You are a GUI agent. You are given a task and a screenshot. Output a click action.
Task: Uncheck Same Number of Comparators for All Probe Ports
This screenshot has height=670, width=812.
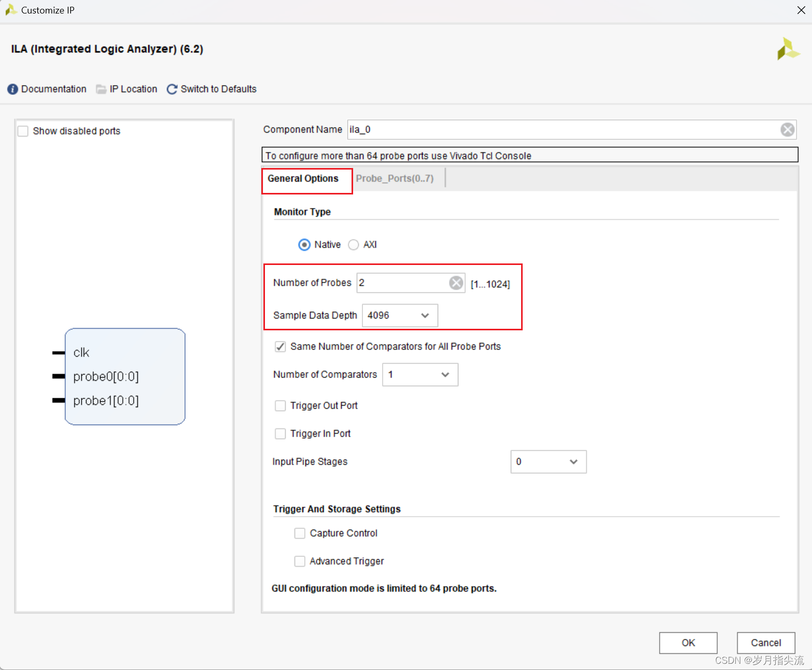(x=280, y=346)
